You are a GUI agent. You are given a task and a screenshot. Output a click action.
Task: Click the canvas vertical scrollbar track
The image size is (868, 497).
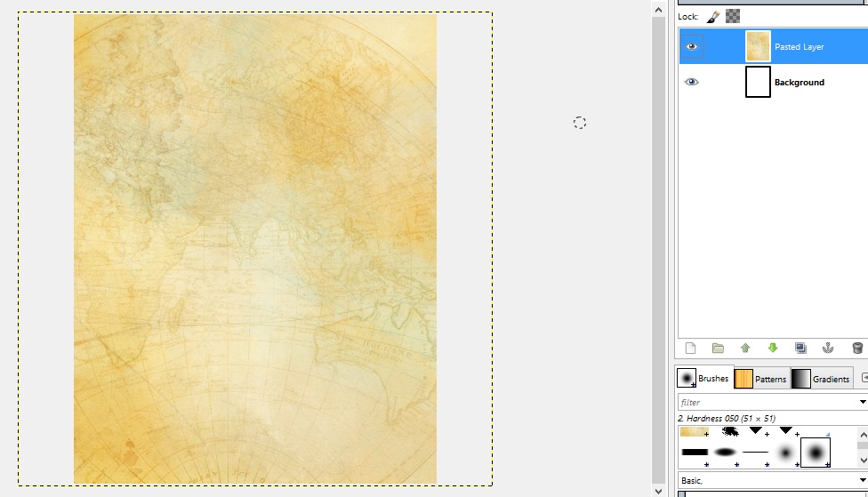[658, 250]
